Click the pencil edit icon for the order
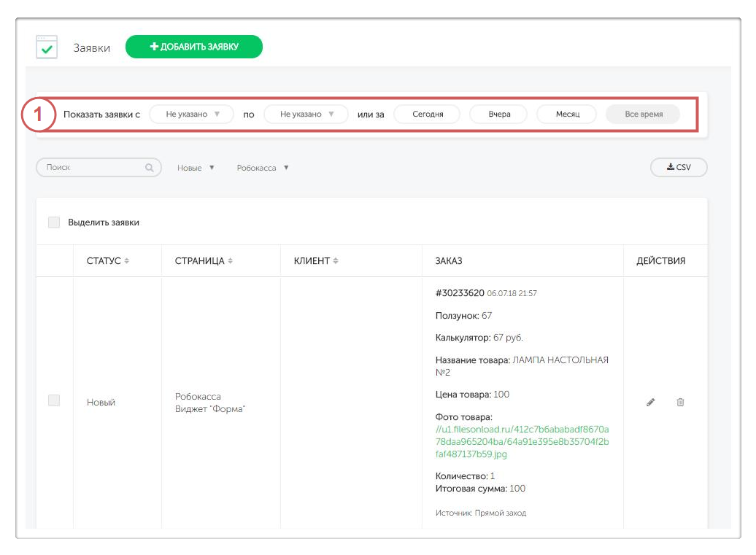 (651, 402)
